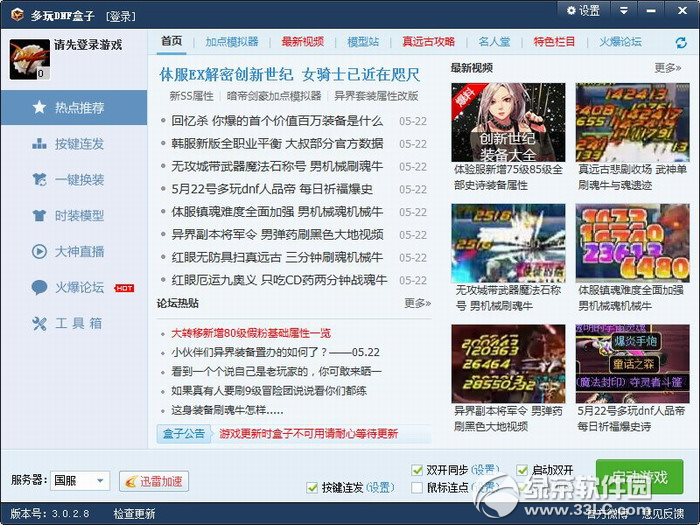Enable the 鼠标连点 checkbox
700x530 pixels.
(417, 488)
